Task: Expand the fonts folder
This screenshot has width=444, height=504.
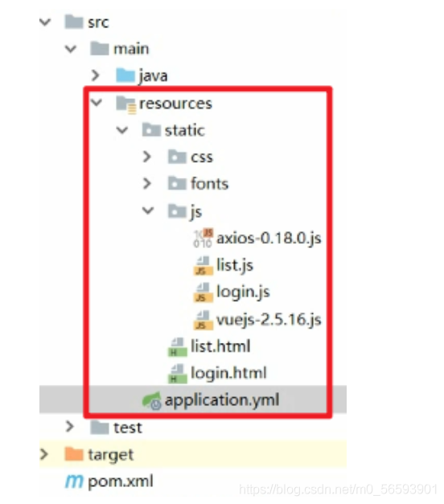Action: (x=146, y=184)
